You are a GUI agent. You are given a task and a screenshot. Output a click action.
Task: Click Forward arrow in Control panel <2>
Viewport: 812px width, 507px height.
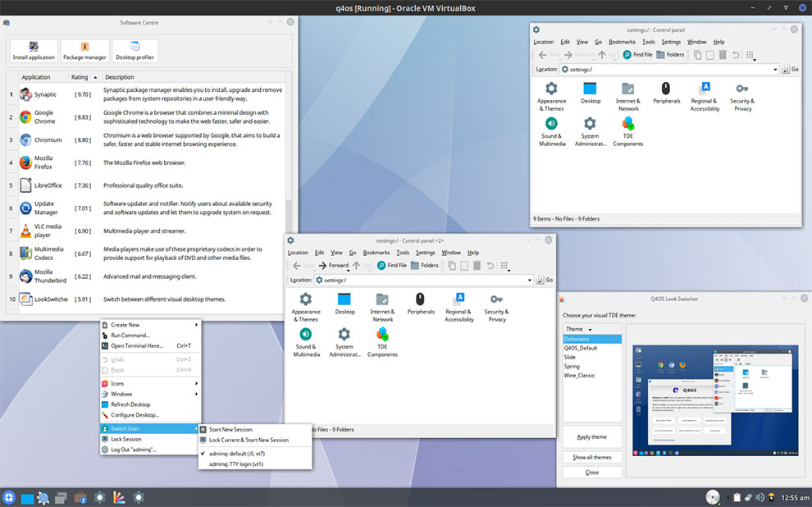point(334,265)
